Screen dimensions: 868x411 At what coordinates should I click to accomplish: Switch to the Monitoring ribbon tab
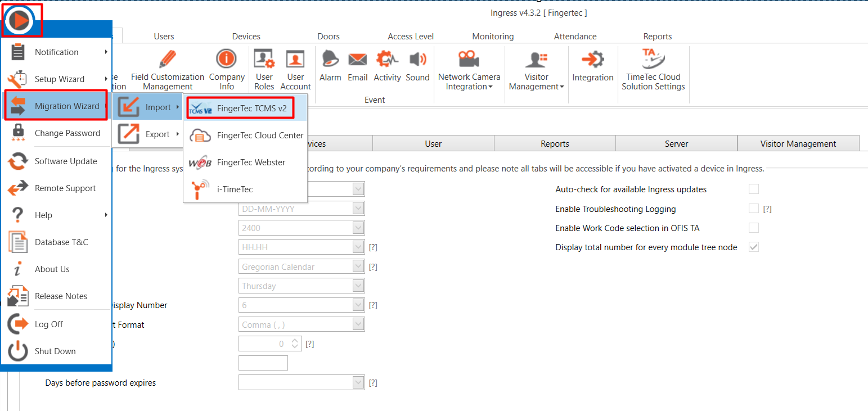[x=493, y=37]
